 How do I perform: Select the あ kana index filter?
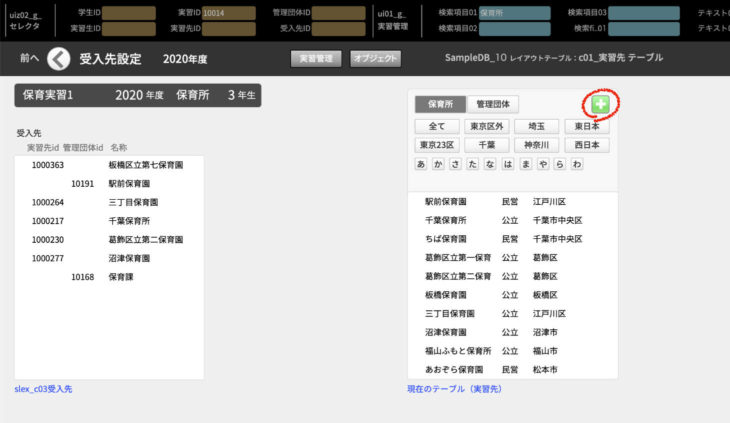pyautogui.click(x=421, y=164)
